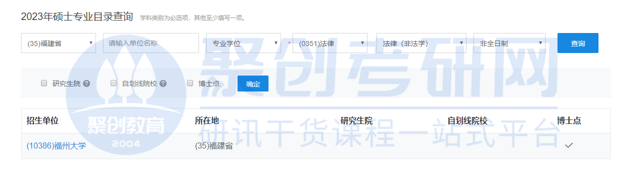Click the 查询 search button

(x=578, y=43)
